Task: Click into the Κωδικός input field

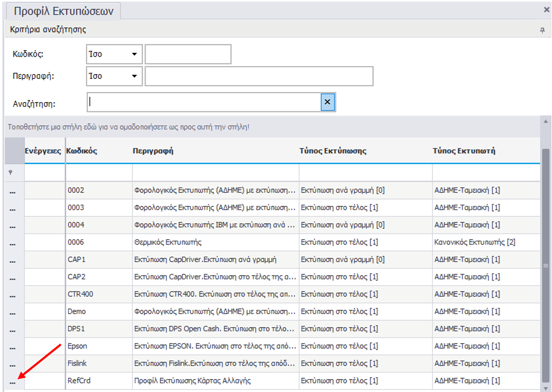Action: click(188, 54)
